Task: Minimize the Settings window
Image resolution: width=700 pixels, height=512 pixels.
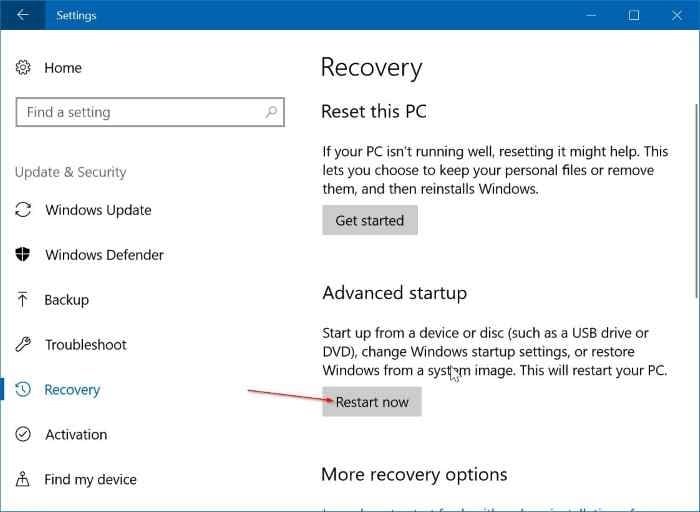Action: click(x=591, y=15)
